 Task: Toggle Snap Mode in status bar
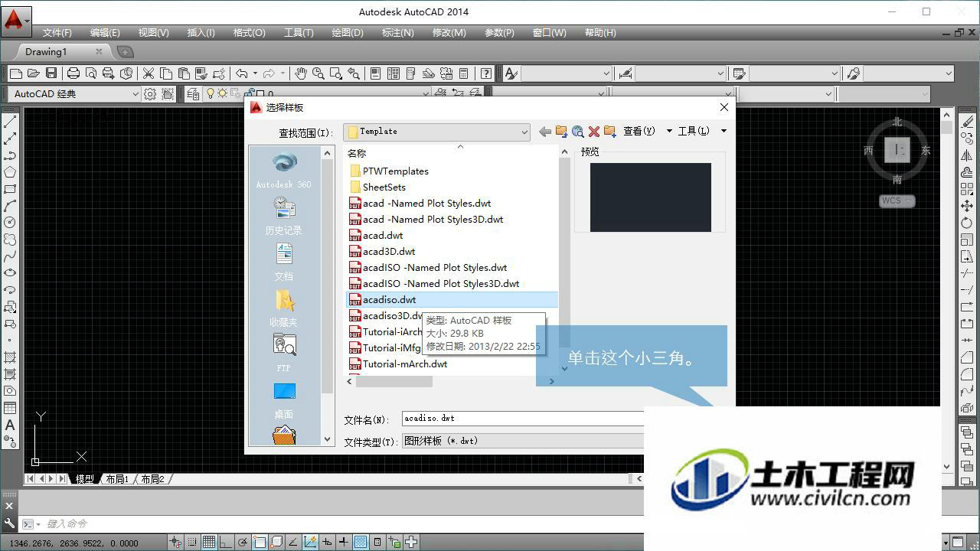[x=192, y=543]
